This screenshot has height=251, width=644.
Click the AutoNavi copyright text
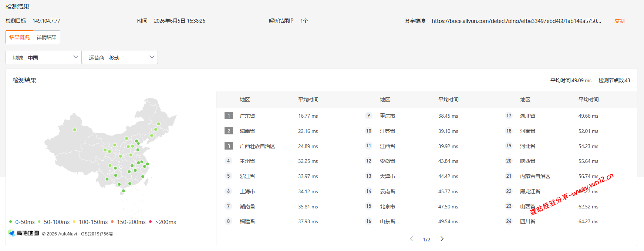point(78,234)
